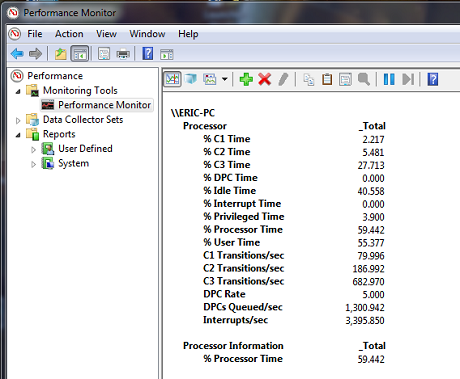Collapse the Reports node
The image size is (460, 379).
tap(18, 135)
